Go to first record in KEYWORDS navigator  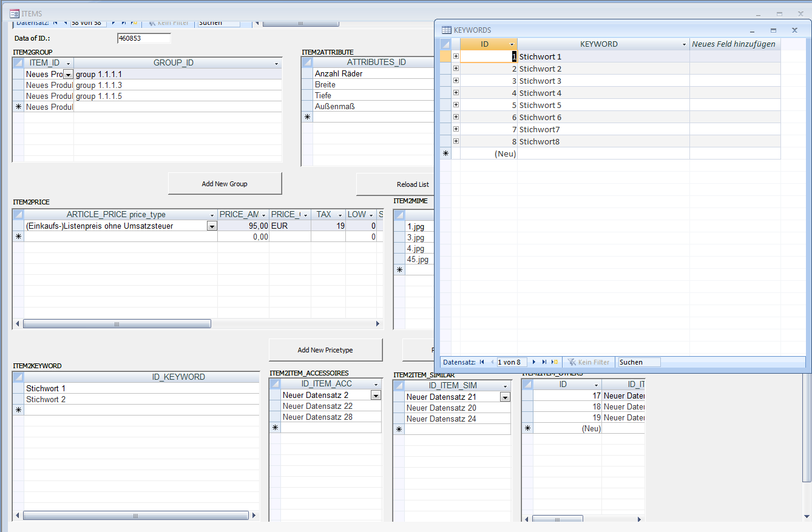[x=482, y=362]
